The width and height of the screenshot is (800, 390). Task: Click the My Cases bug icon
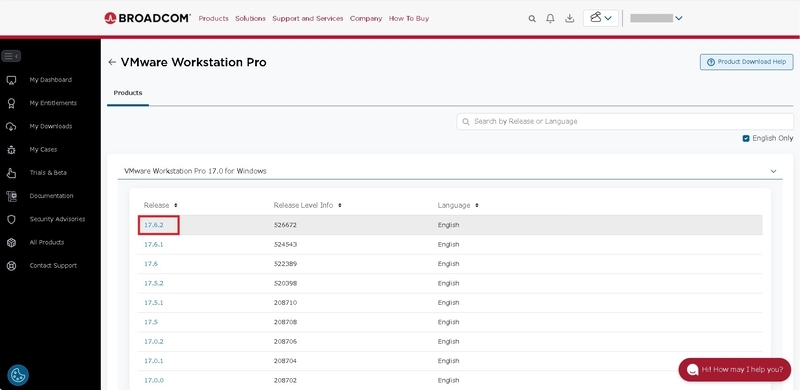click(x=11, y=150)
